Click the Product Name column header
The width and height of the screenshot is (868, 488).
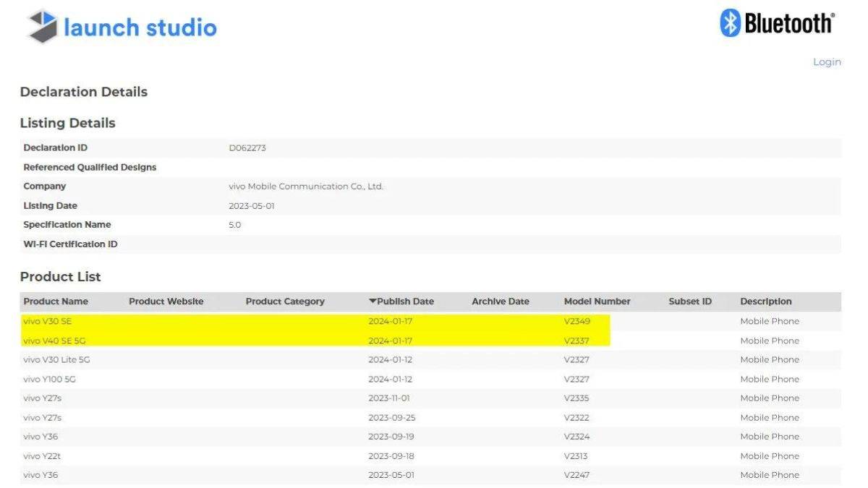point(56,301)
